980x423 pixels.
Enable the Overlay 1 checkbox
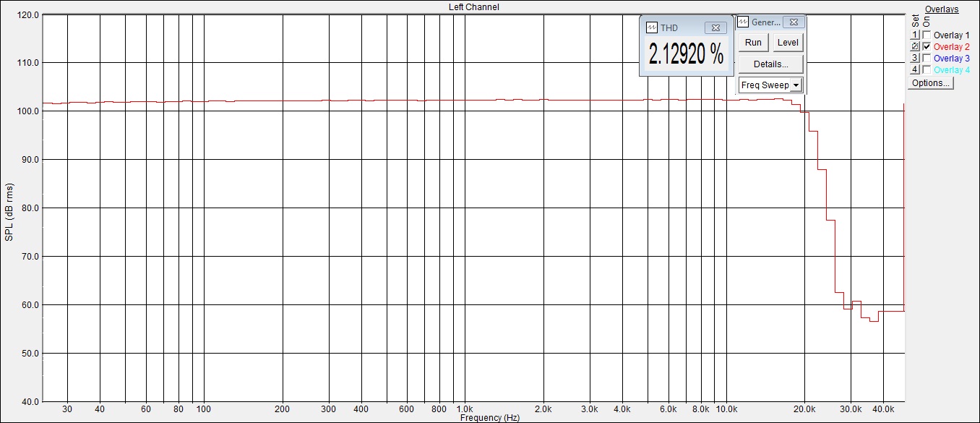click(x=927, y=35)
